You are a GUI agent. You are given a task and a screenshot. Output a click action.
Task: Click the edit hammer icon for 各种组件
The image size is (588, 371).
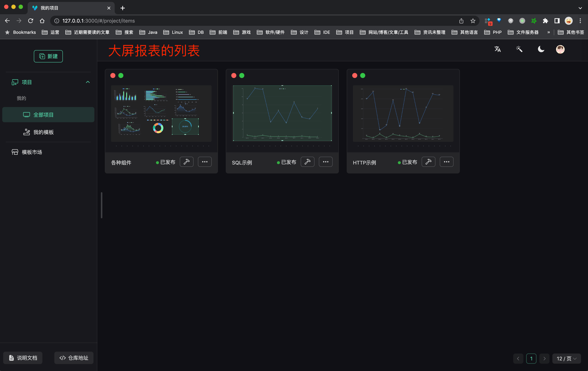(186, 162)
